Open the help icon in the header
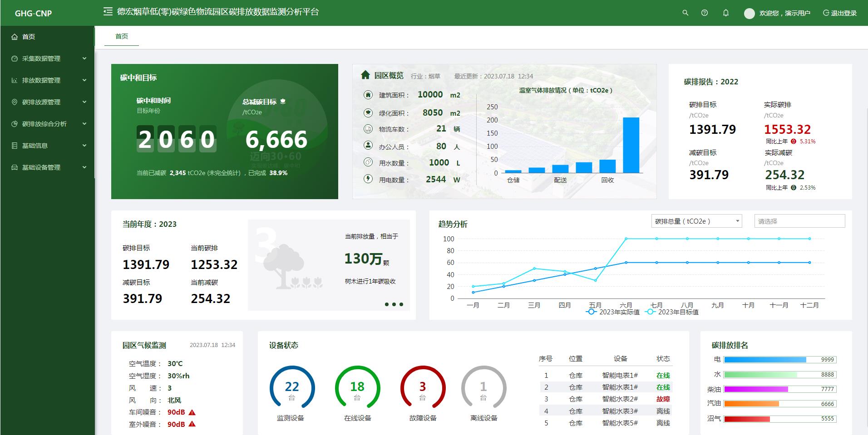868x435 pixels. coord(705,13)
